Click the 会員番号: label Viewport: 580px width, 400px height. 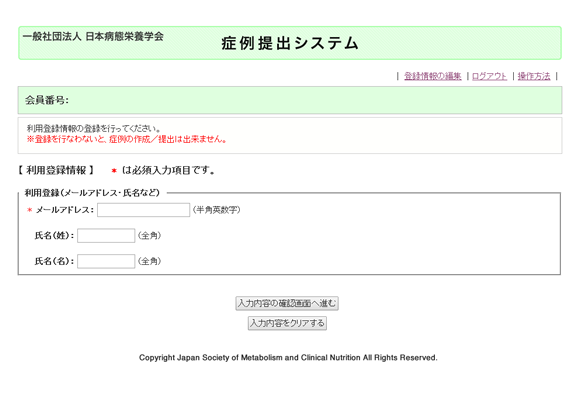pyautogui.click(x=47, y=100)
